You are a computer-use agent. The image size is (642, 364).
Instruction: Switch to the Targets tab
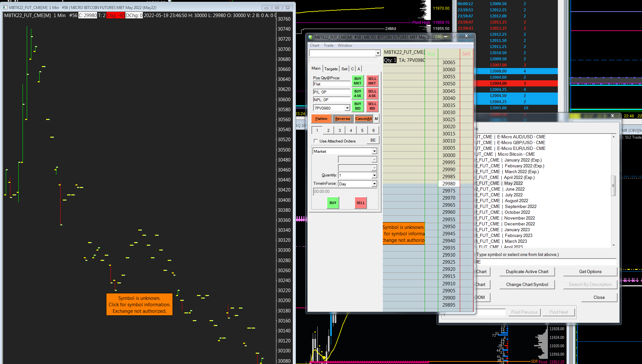click(x=331, y=69)
